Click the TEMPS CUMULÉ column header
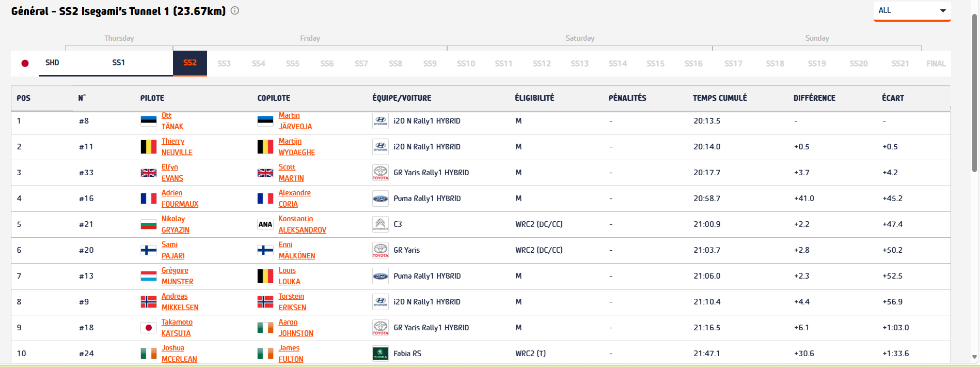 tap(720, 98)
